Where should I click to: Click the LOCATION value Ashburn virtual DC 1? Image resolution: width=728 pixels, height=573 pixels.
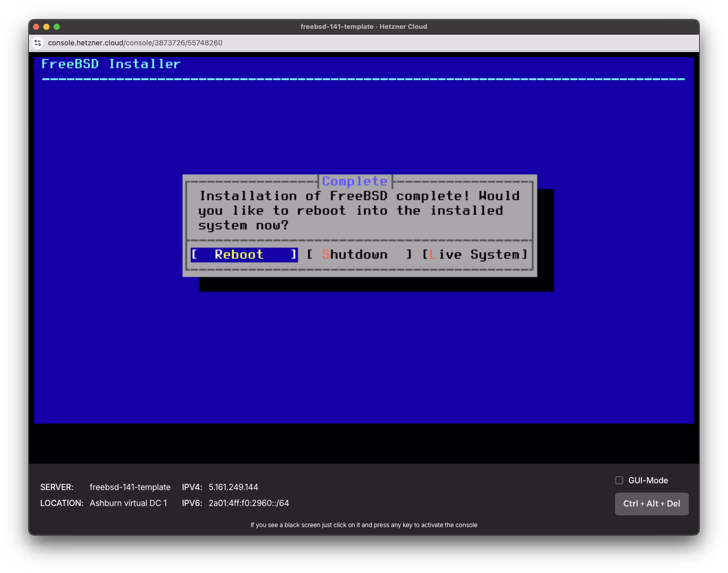coord(128,503)
